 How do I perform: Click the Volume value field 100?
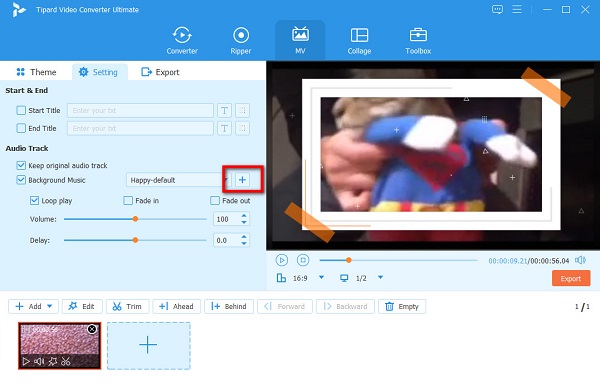coord(227,219)
